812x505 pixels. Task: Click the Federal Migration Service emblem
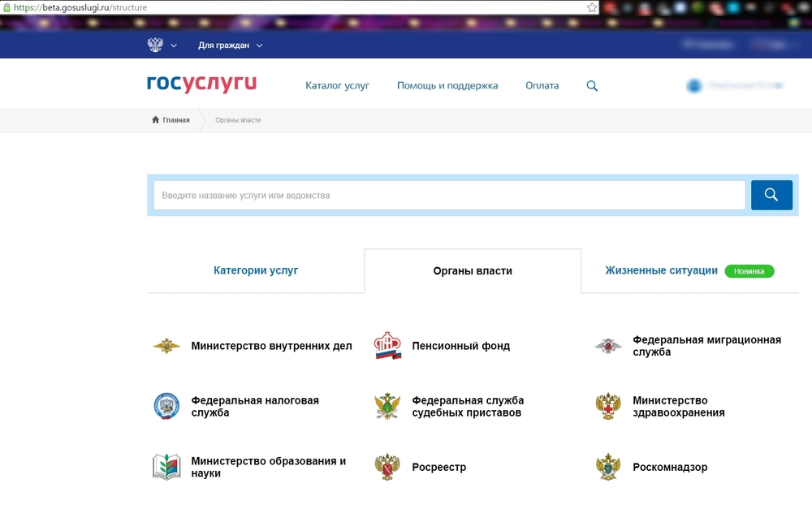pos(608,347)
